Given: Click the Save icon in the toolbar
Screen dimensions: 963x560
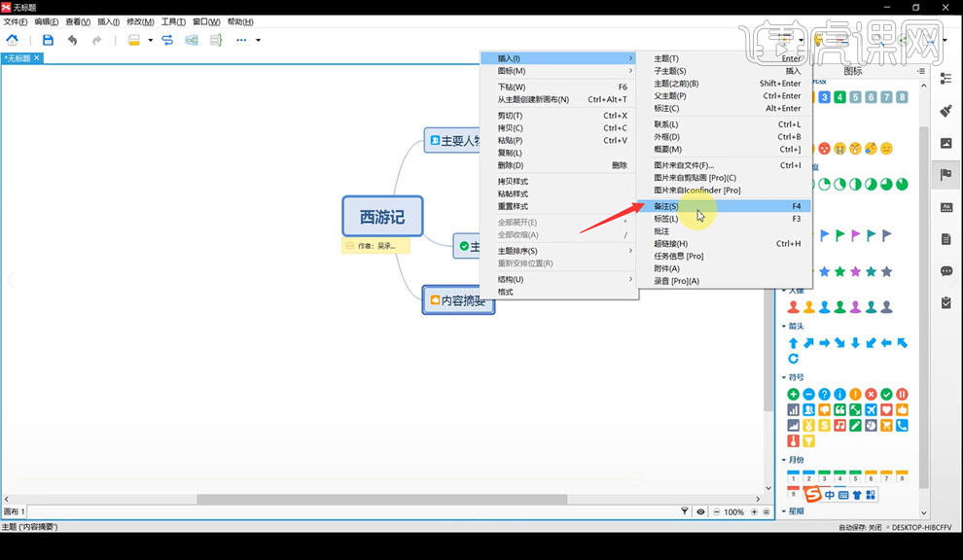Looking at the screenshot, I should [48, 40].
